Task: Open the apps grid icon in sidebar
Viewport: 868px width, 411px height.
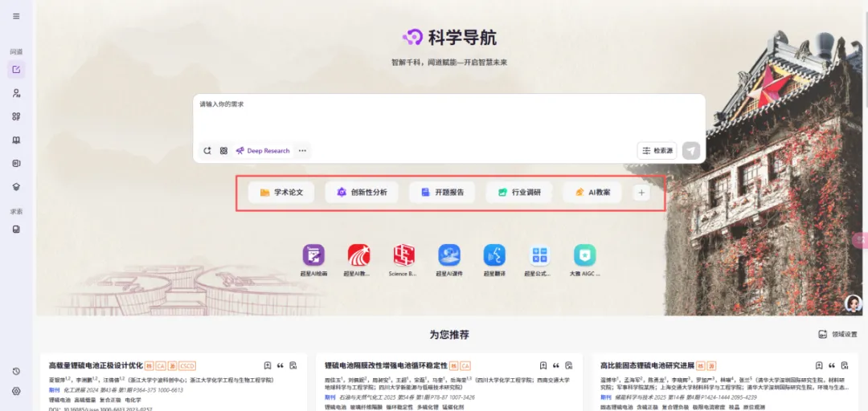Action: coord(16,116)
